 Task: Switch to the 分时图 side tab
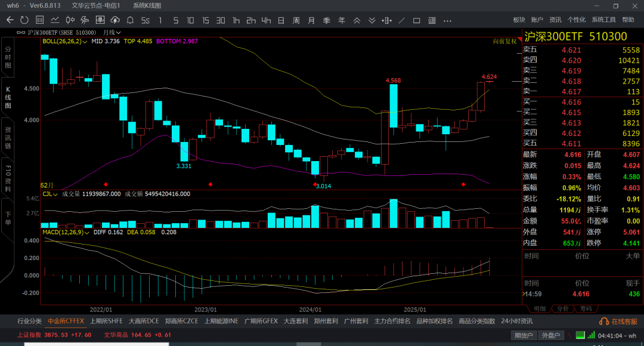click(8, 57)
